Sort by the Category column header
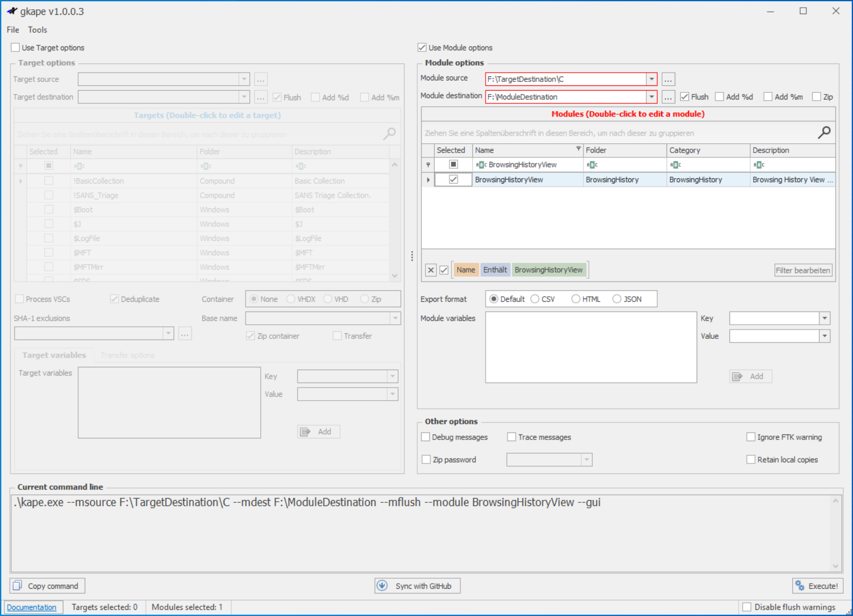Viewport: 853px width, 616px height. pos(708,150)
